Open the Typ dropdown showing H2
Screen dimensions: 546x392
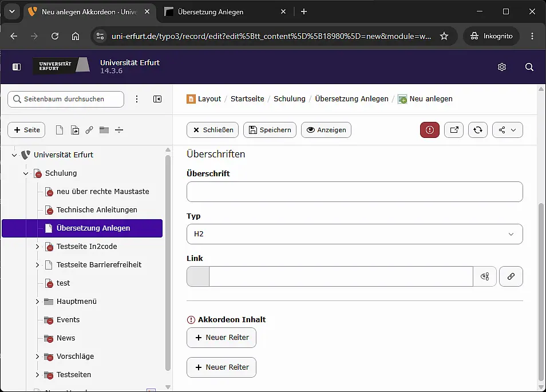pos(354,234)
